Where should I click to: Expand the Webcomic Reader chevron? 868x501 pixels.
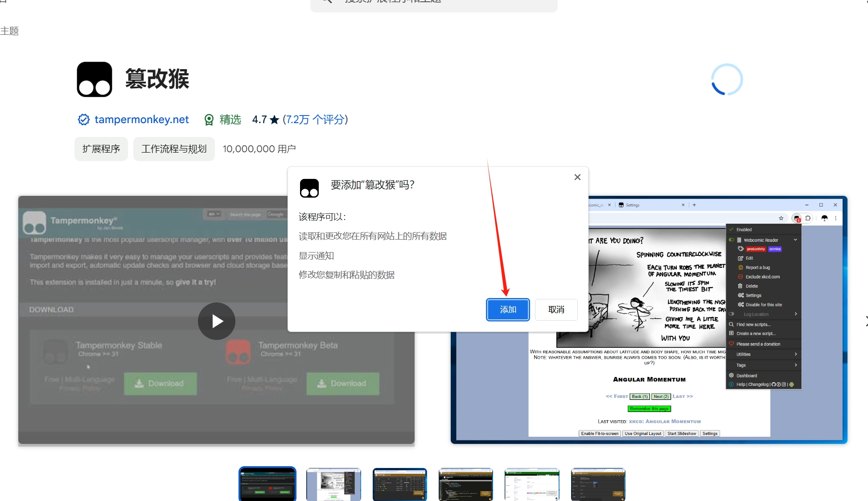tap(795, 240)
